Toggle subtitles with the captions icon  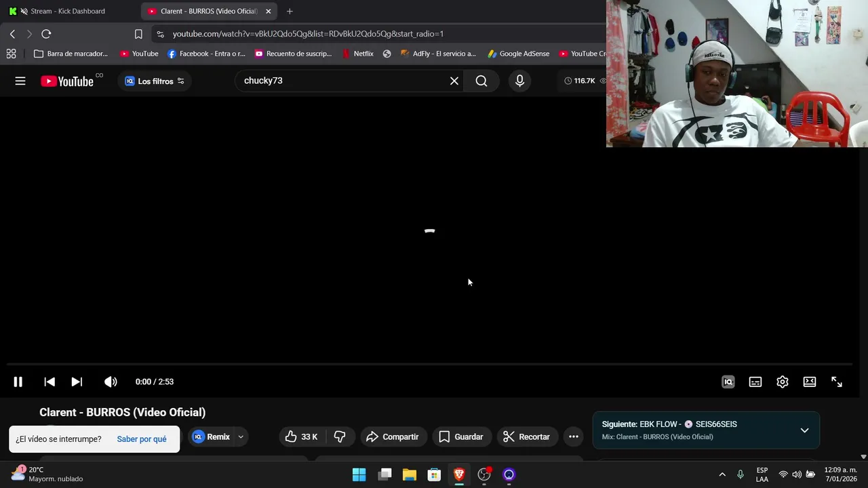coord(755,382)
